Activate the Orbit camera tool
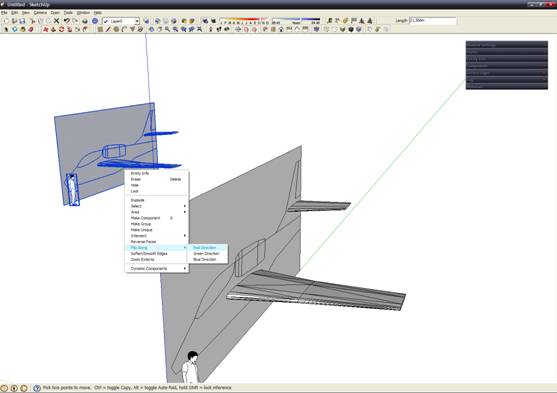The width and height of the screenshot is (557, 393). coord(151,29)
